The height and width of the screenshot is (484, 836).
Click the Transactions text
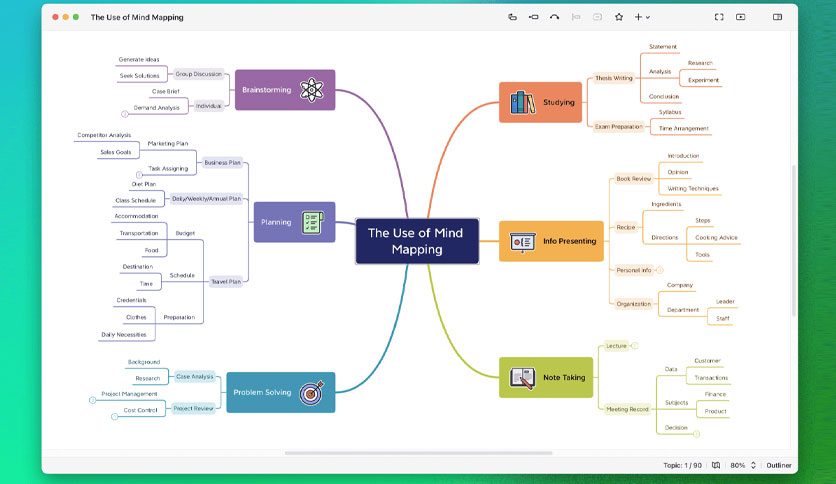click(x=711, y=377)
